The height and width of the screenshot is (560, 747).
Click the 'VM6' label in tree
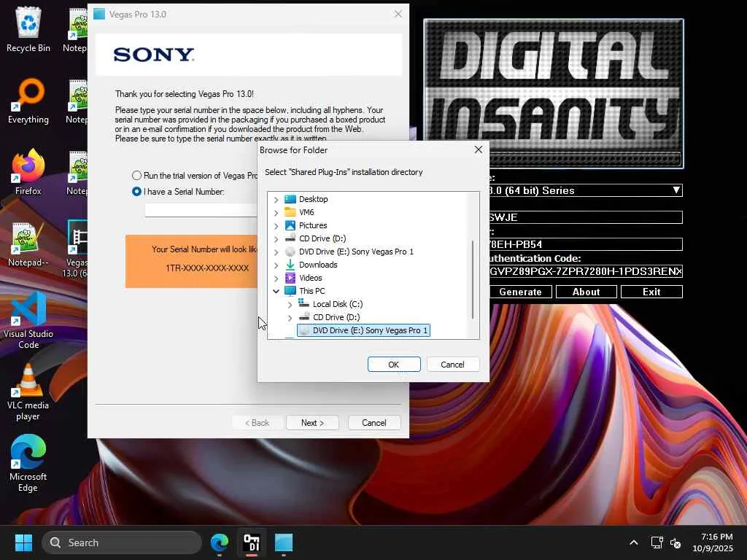tap(306, 212)
